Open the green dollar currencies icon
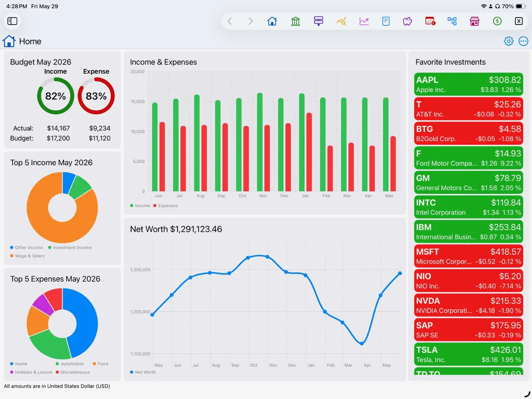532x399 pixels. click(x=497, y=21)
